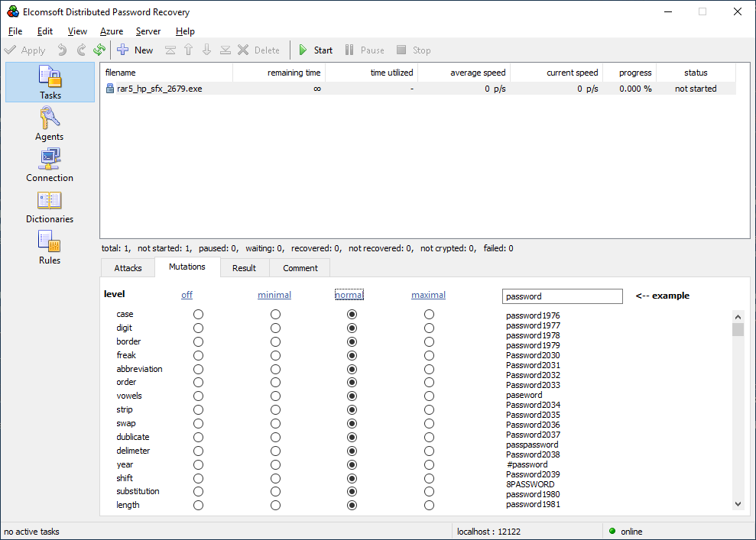Set all mutation levels to minimal
This screenshot has height=540, width=756.
coord(274,295)
